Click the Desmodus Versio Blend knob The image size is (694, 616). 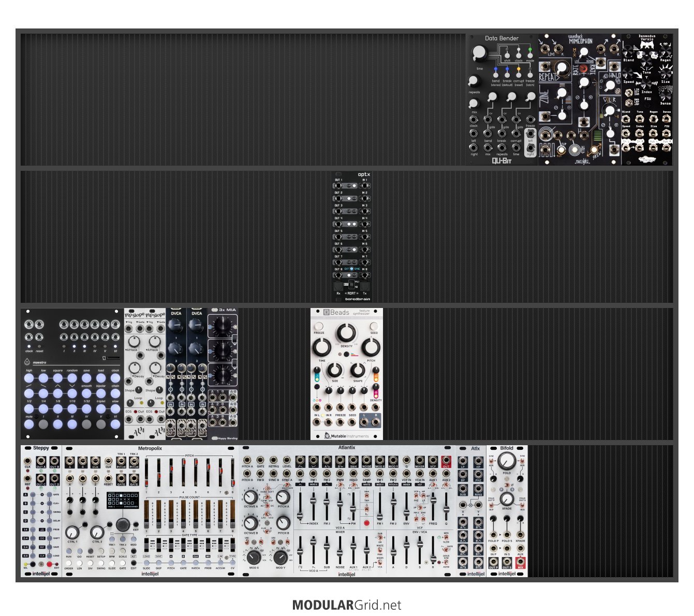pyautogui.click(x=628, y=51)
